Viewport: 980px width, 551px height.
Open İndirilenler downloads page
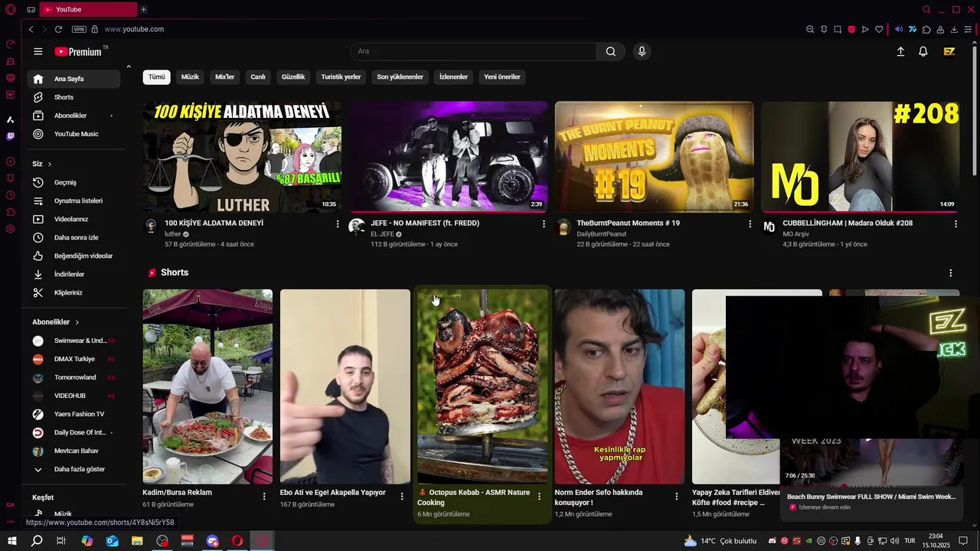73,274
